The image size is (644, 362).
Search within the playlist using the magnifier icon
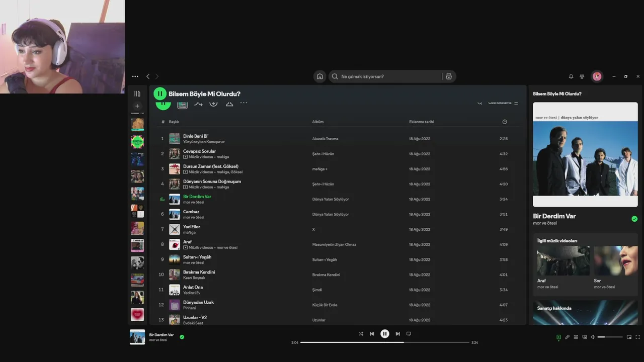point(479,103)
